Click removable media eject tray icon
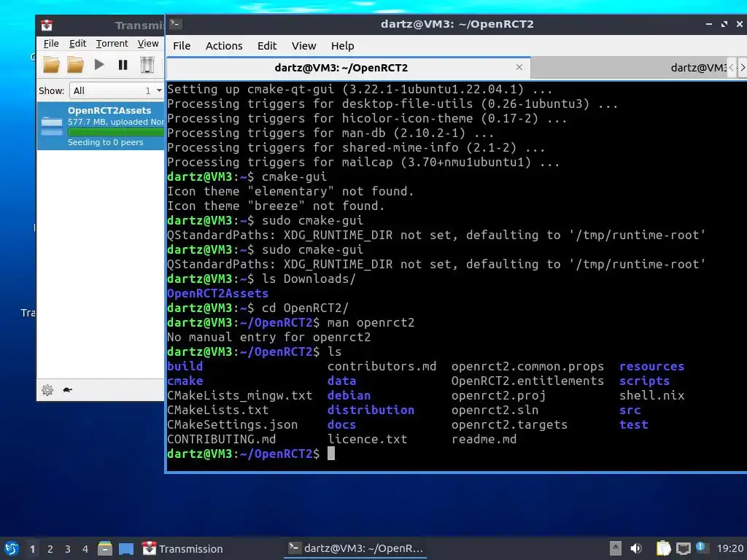Image resolution: width=747 pixels, height=560 pixels. [616, 548]
